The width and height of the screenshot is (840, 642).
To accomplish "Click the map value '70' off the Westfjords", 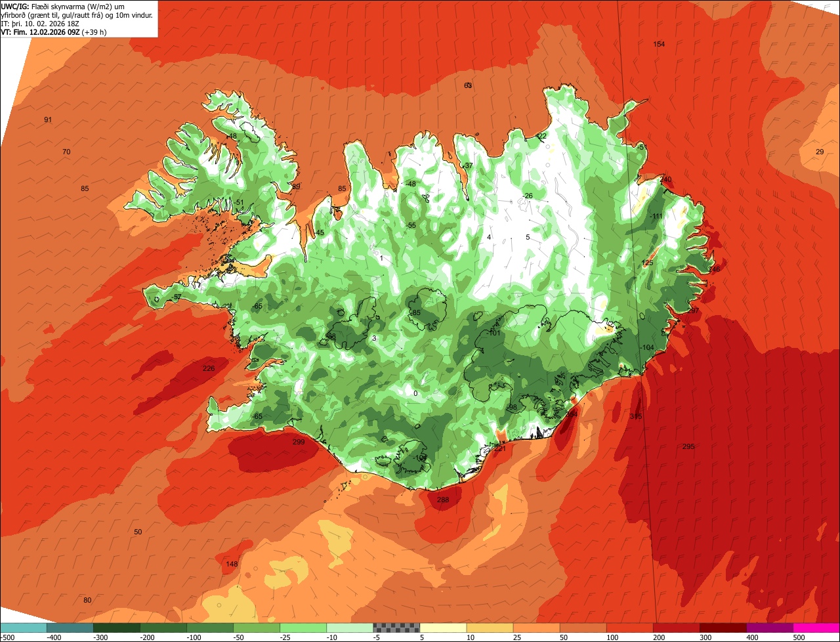I will [x=66, y=152].
